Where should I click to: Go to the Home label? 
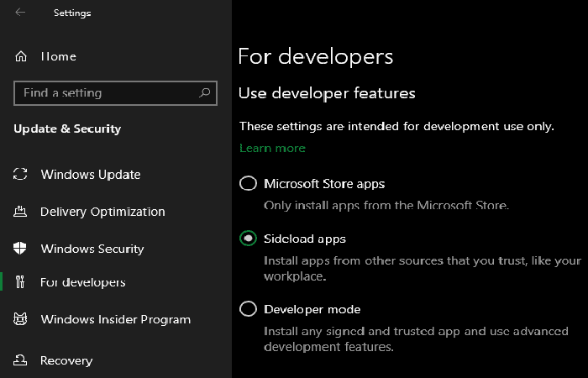(x=59, y=56)
